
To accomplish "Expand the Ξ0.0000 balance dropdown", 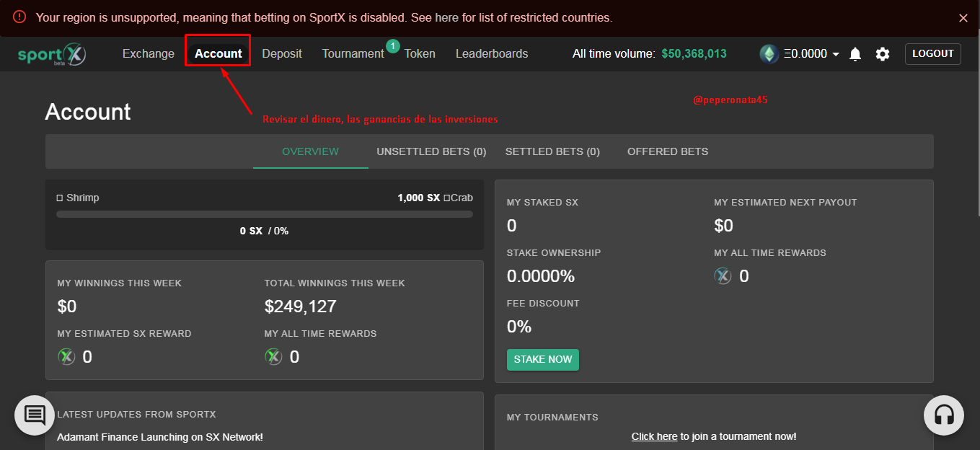I will [811, 54].
